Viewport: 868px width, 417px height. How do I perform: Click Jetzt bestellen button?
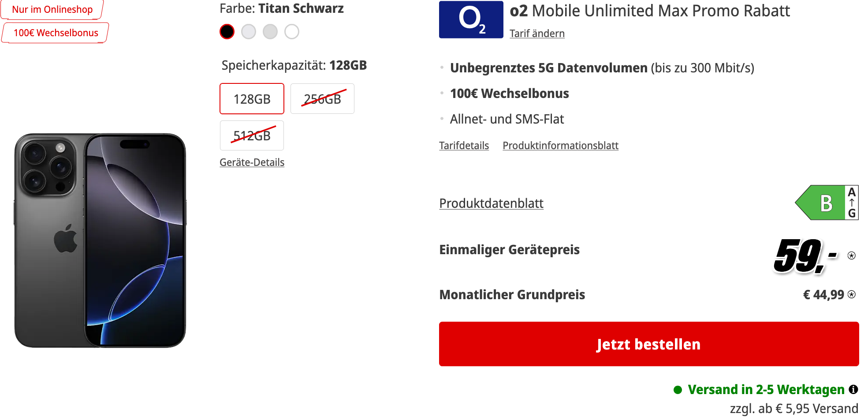(649, 344)
